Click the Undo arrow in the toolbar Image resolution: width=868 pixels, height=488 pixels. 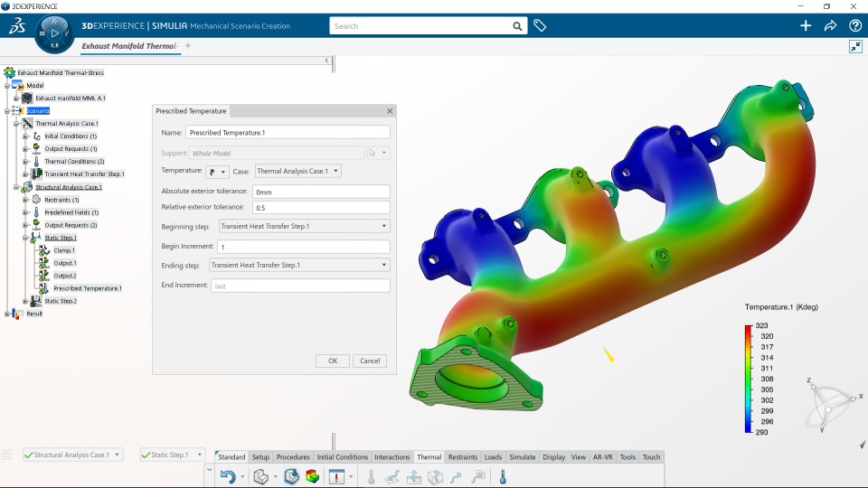(228, 476)
